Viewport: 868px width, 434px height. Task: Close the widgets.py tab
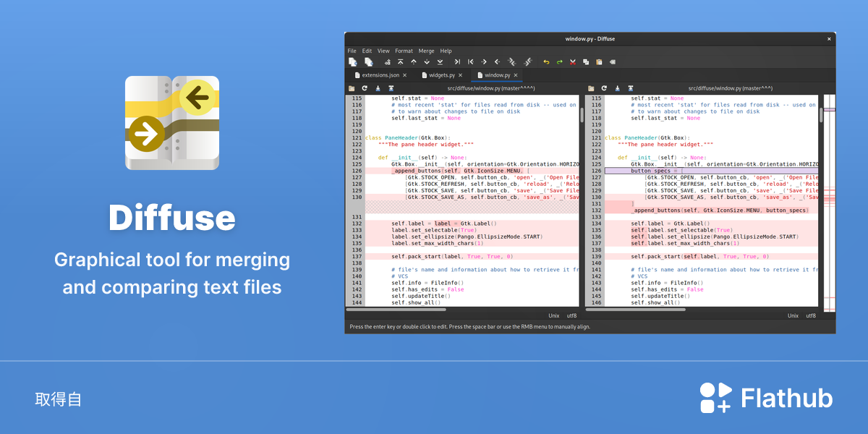(461, 75)
